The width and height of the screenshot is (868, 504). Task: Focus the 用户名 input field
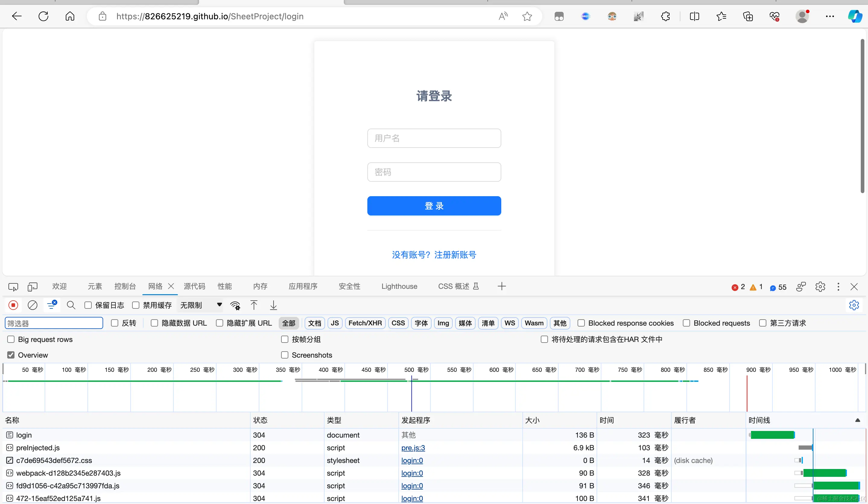(434, 138)
